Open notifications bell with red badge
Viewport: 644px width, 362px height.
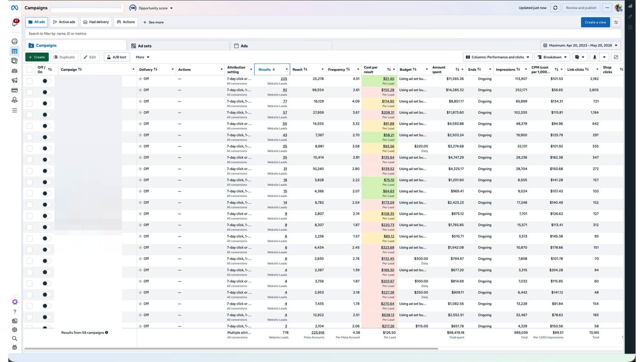tap(15, 23)
